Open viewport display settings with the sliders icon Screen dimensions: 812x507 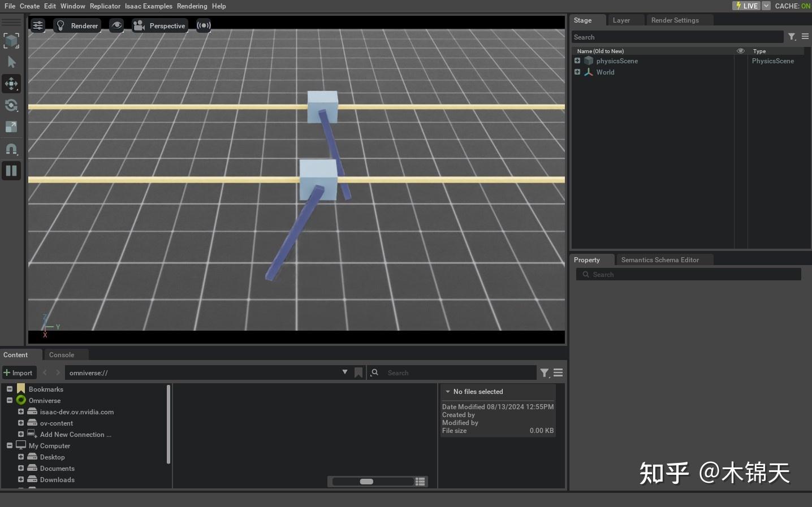click(37, 25)
